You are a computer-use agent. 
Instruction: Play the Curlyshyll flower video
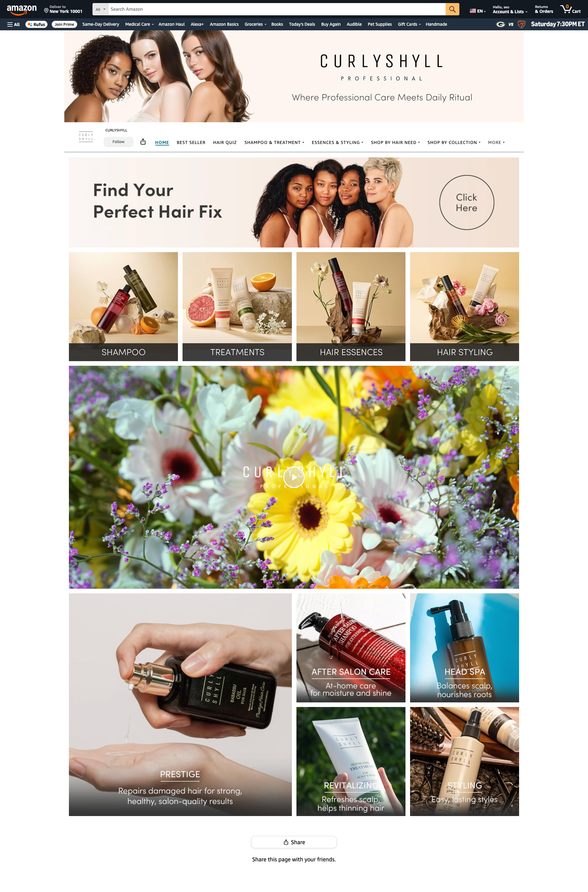pos(294,477)
